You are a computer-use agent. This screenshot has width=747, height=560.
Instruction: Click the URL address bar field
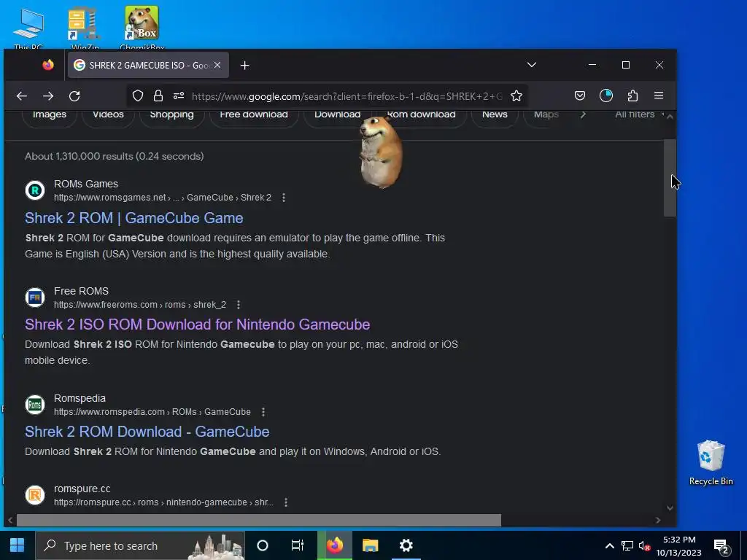(347, 96)
